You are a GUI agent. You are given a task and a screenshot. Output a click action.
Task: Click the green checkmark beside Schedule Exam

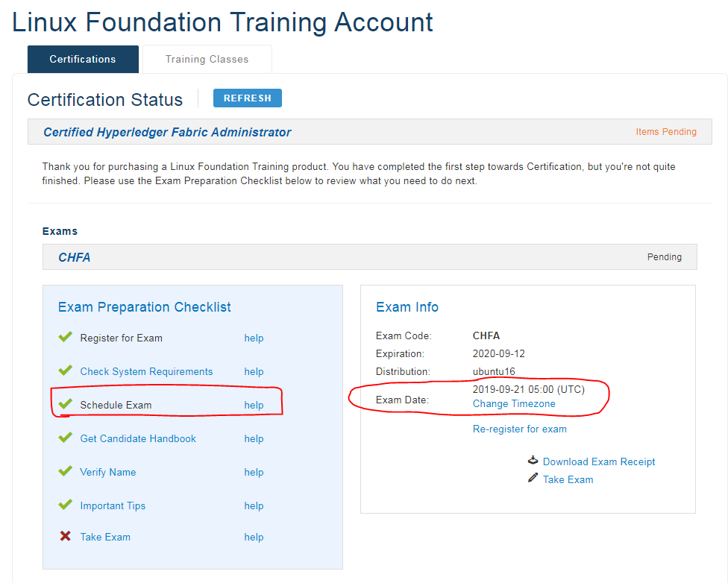[66, 403]
